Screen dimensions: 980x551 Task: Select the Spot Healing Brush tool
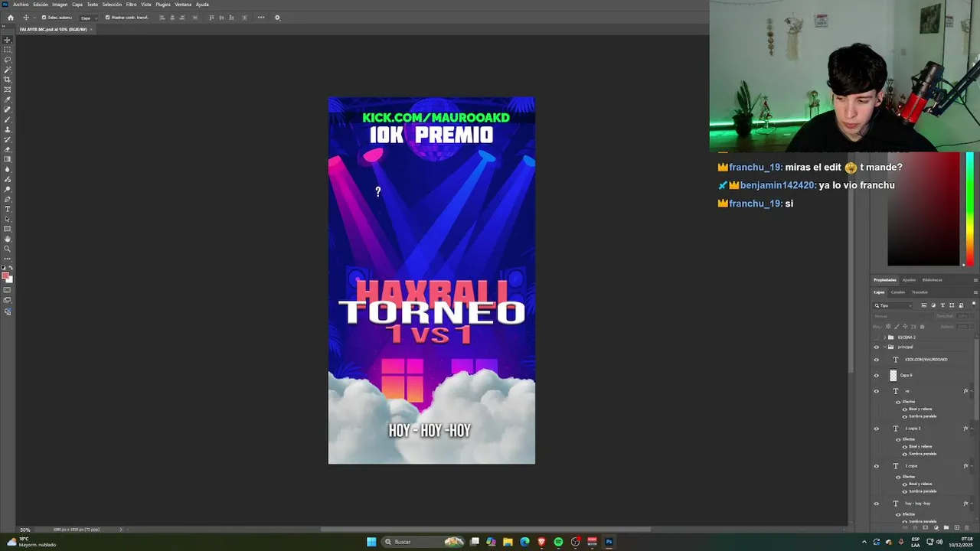(x=8, y=109)
